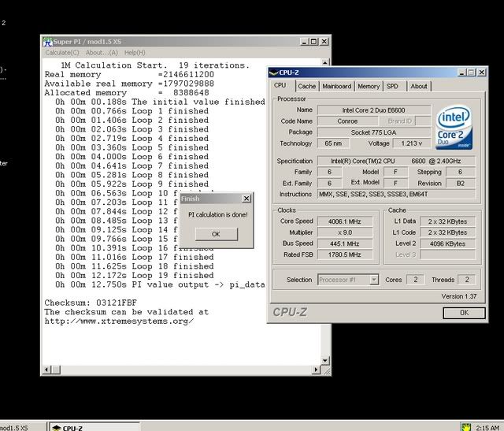
Task: Click the CPU-Z taskbar button
Action: coord(77,426)
